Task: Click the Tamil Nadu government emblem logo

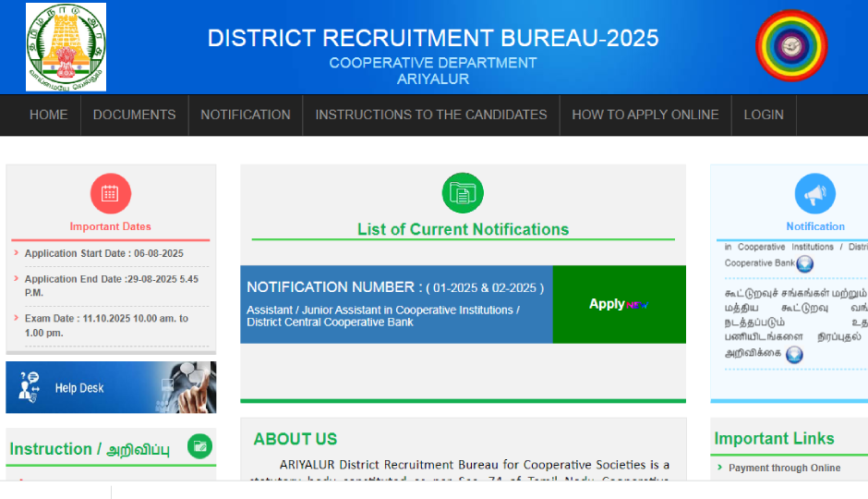Action: (x=66, y=47)
